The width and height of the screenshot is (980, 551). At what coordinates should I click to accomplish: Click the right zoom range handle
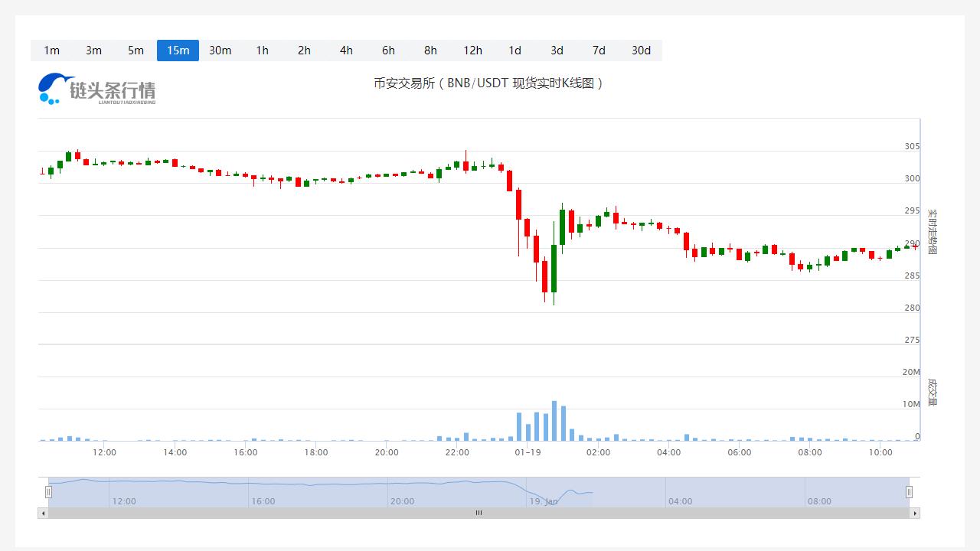[910, 492]
